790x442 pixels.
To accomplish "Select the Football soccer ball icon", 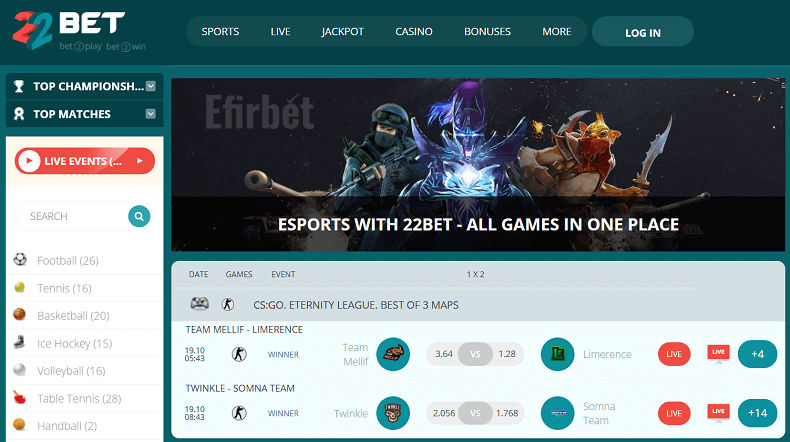I will tap(20, 260).
